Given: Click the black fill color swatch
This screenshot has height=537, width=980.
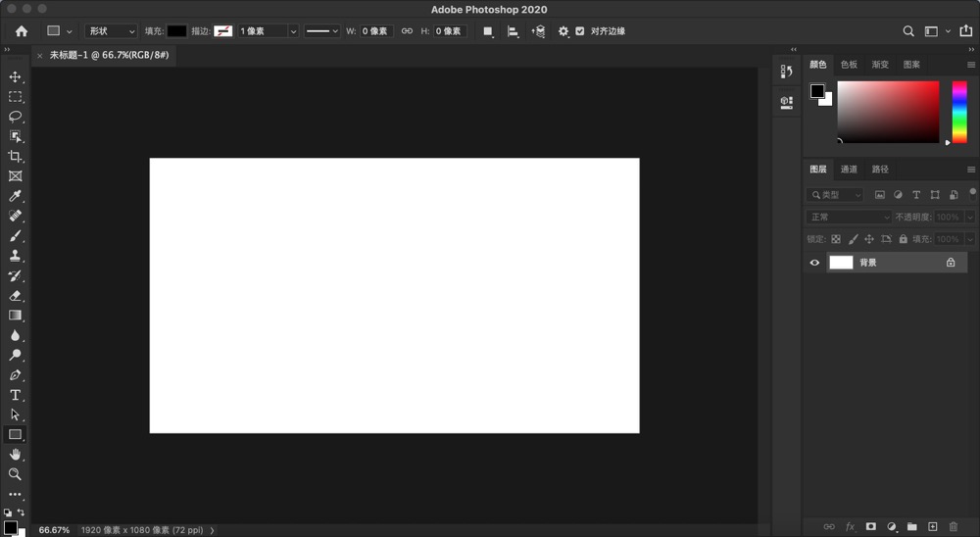Looking at the screenshot, I should click(176, 31).
